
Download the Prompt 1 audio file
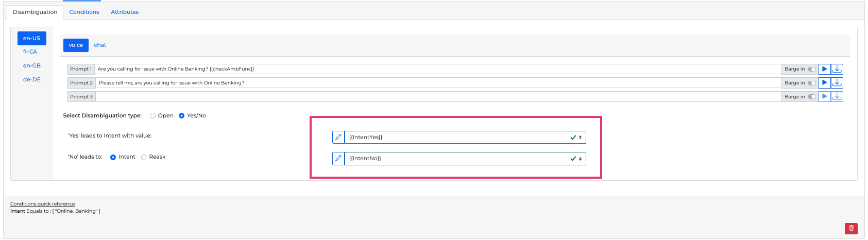pos(837,69)
